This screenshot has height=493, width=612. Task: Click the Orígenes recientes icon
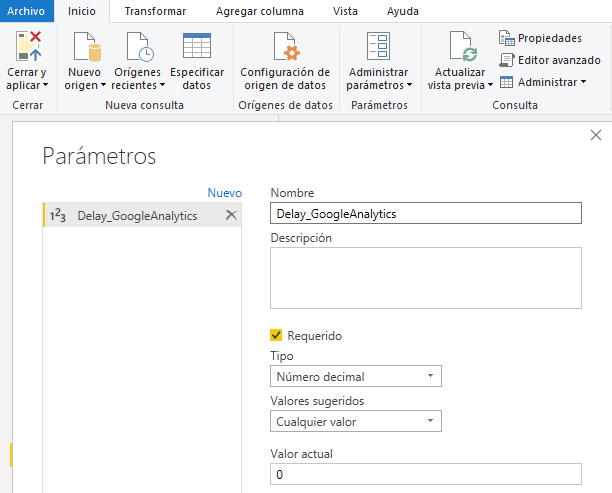[138, 47]
